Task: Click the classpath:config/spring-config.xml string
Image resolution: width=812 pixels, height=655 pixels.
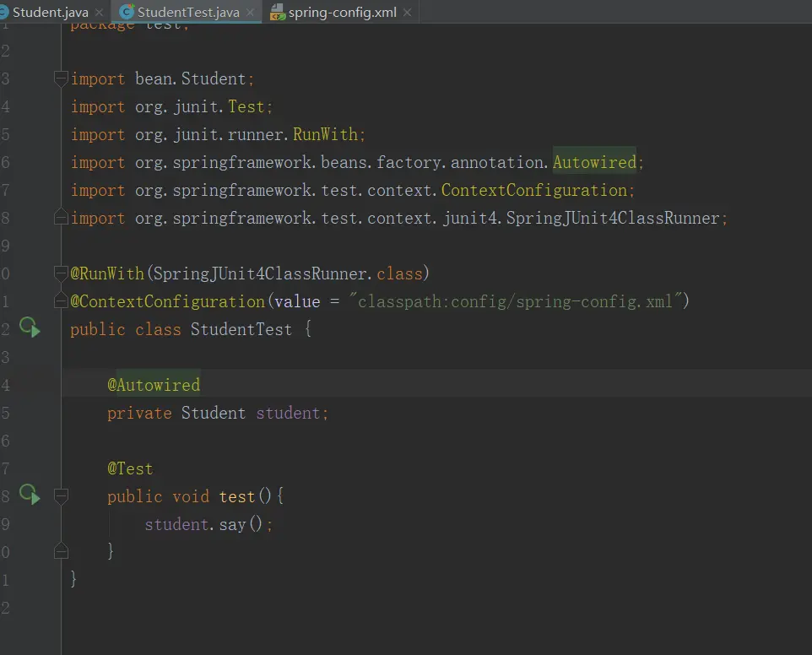Action: 515,301
